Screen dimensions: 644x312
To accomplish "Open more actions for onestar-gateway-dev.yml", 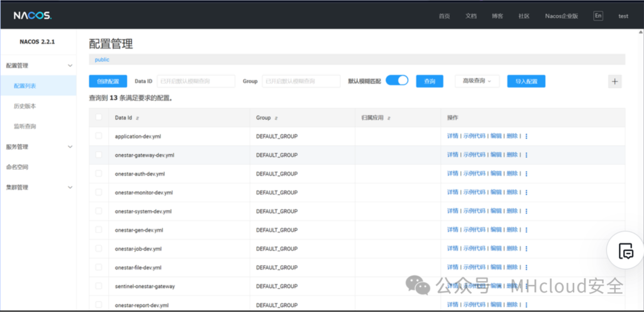I will 526,155.
